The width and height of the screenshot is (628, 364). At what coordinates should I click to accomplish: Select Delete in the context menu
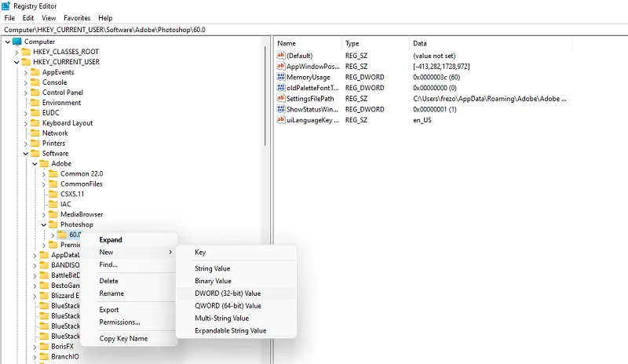coord(129,281)
